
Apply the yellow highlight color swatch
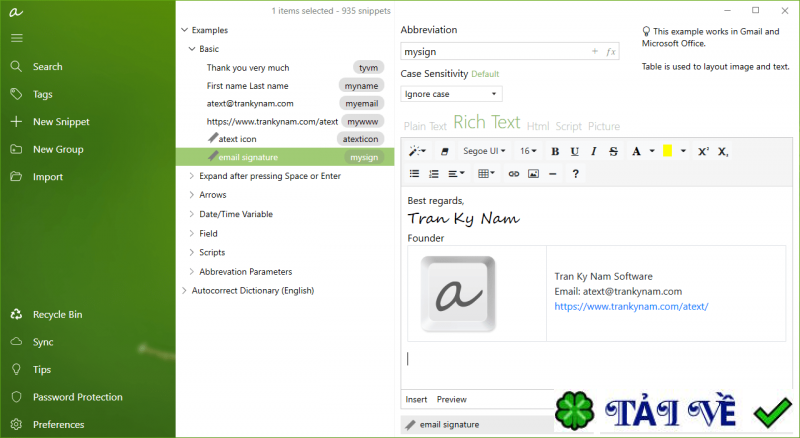point(667,151)
